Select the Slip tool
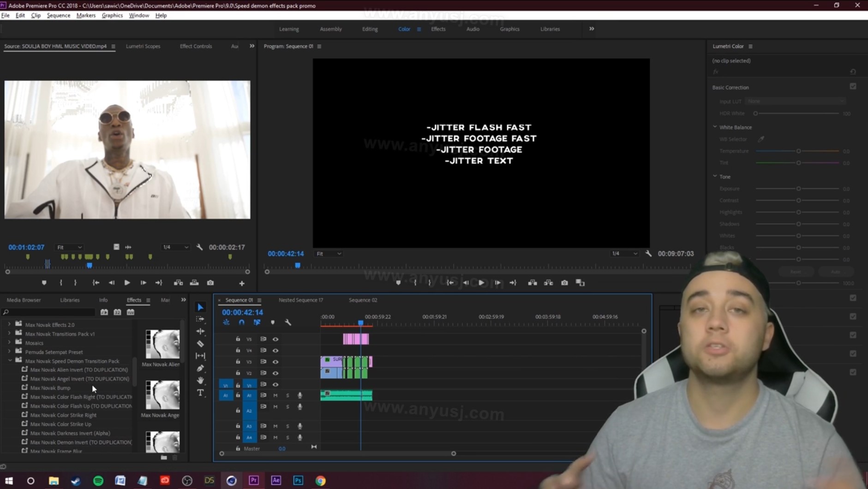868x489 pixels. (x=200, y=356)
